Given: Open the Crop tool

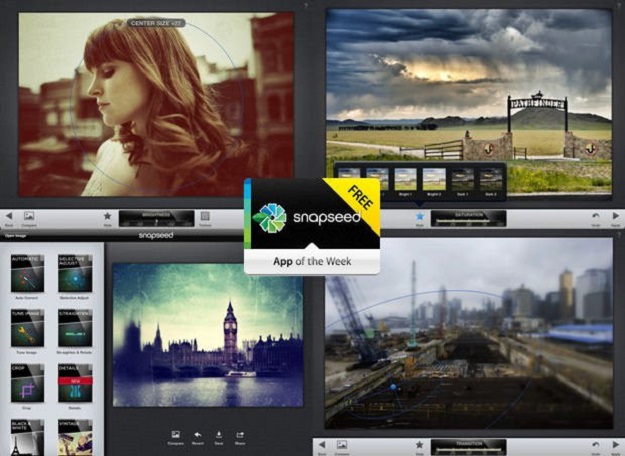Looking at the screenshot, I should pyautogui.click(x=27, y=387).
